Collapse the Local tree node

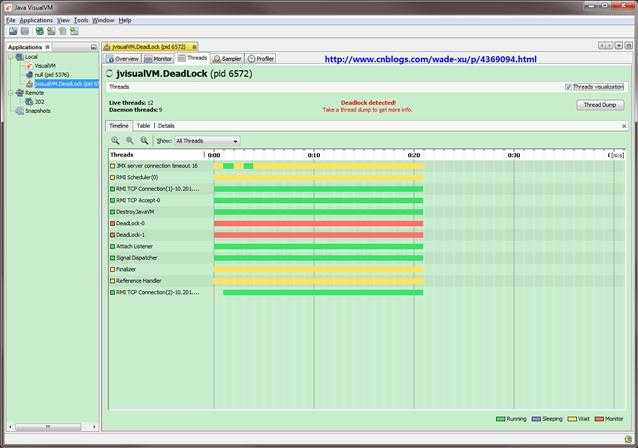click(11, 57)
